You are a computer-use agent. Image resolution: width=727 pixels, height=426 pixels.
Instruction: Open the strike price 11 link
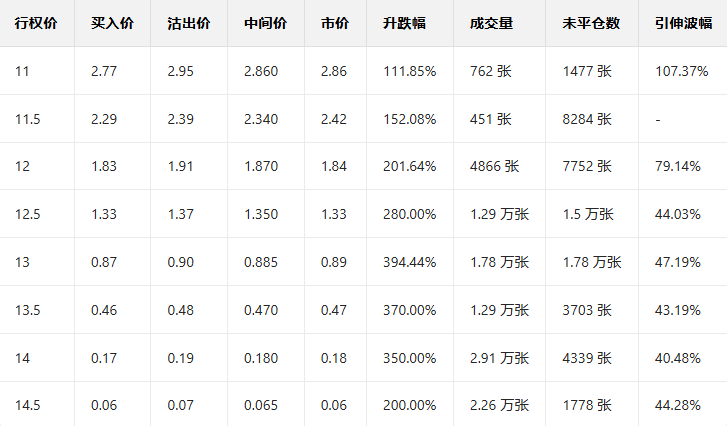tap(22, 71)
